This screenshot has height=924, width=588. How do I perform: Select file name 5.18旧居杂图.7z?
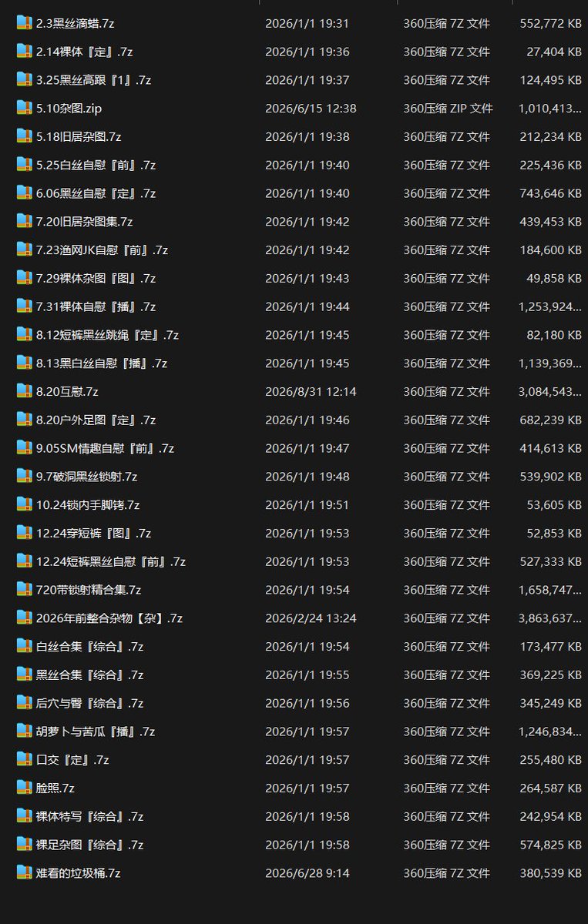tap(79, 137)
